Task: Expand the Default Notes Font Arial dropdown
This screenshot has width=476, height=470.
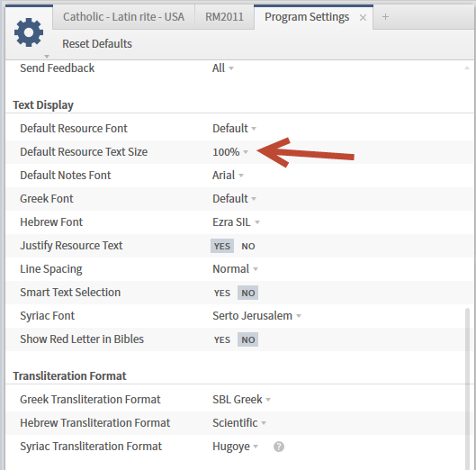Action: (x=228, y=176)
